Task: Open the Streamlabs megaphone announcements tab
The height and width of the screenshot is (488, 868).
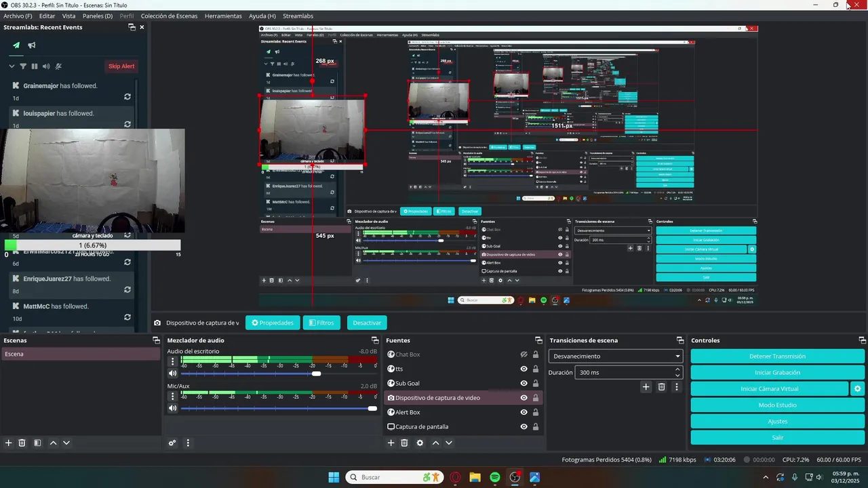Action: tap(32, 45)
